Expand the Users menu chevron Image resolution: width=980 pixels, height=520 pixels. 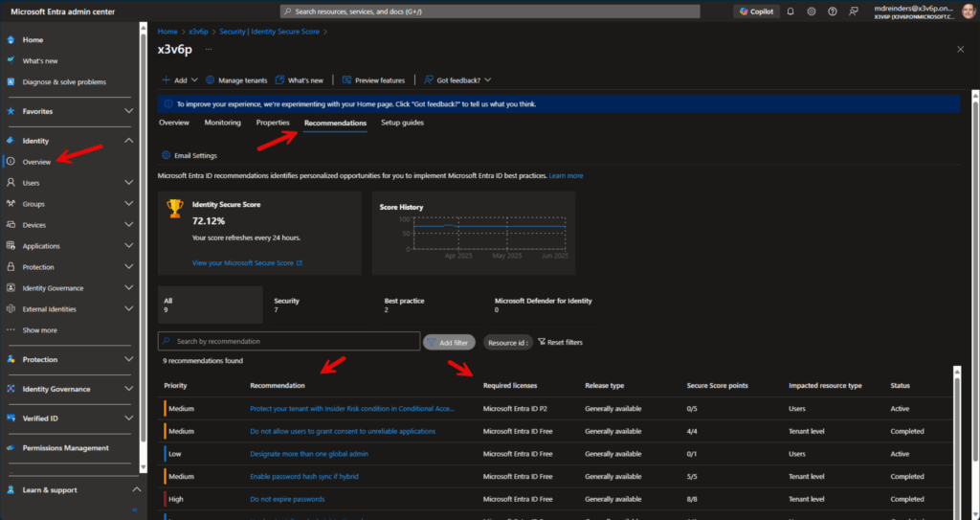129,183
